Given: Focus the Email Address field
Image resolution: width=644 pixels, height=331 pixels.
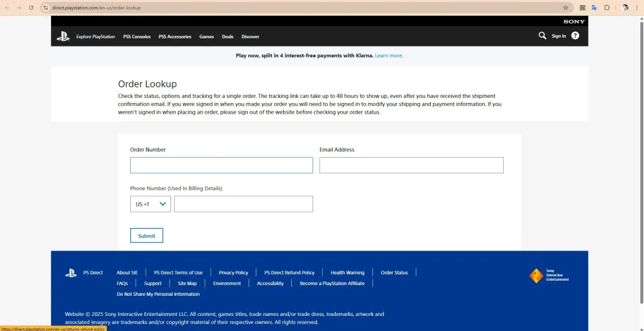Looking at the screenshot, I should point(411,165).
